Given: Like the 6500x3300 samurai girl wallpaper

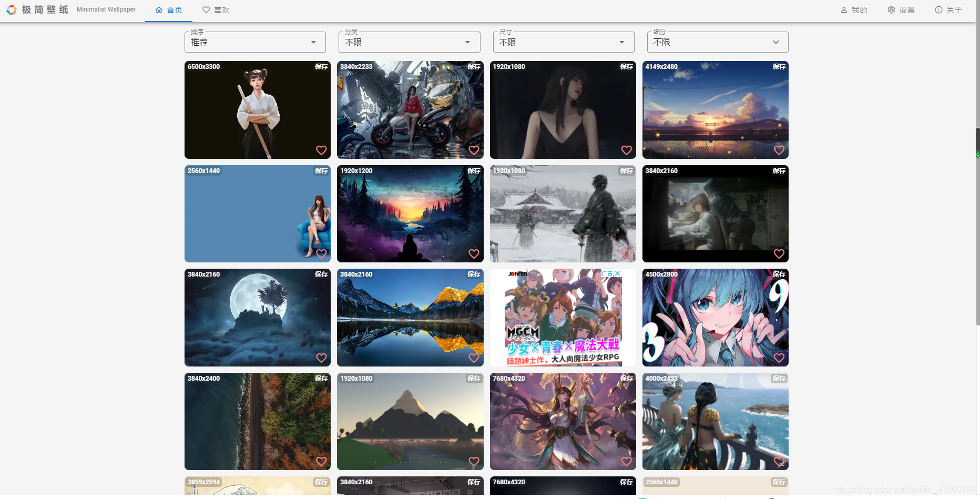Looking at the screenshot, I should 321,150.
